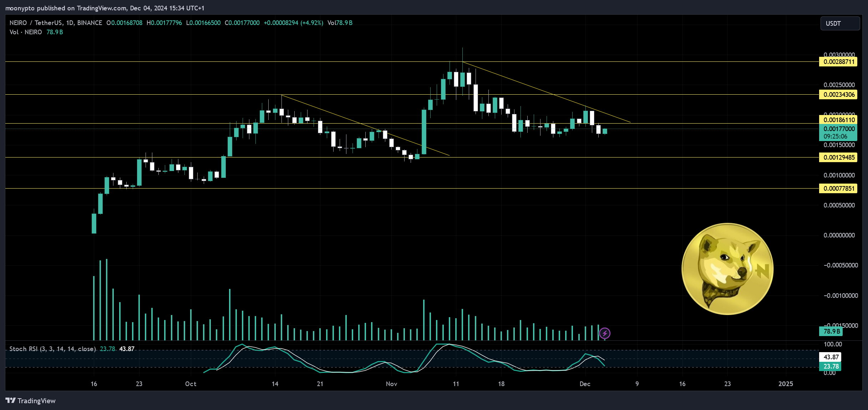Image resolution: width=868 pixels, height=410 pixels.
Task: Click the 0.00234306 price line label
Action: click(839, 95)
